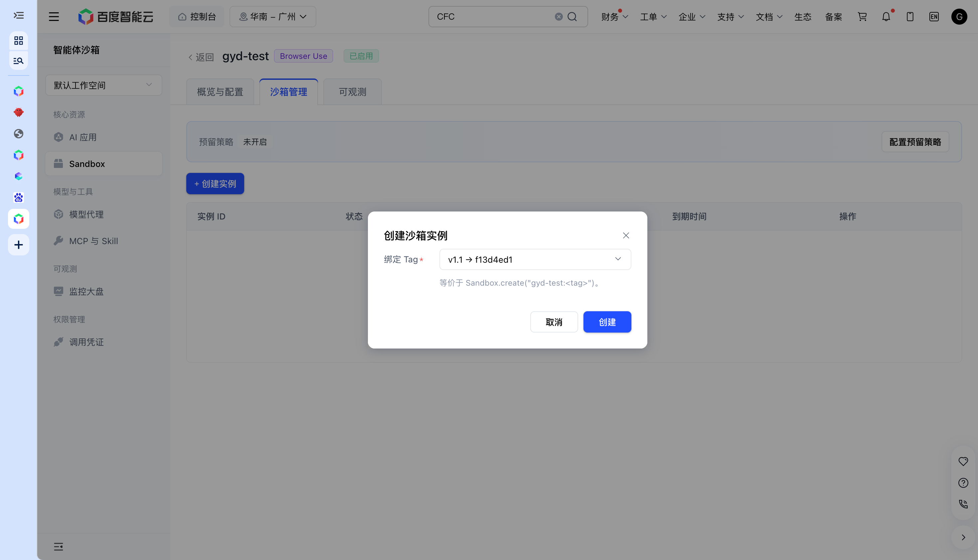Open the G user avatar menu
This screenshot has height=560, width=978.
click(x=959, y=17)
